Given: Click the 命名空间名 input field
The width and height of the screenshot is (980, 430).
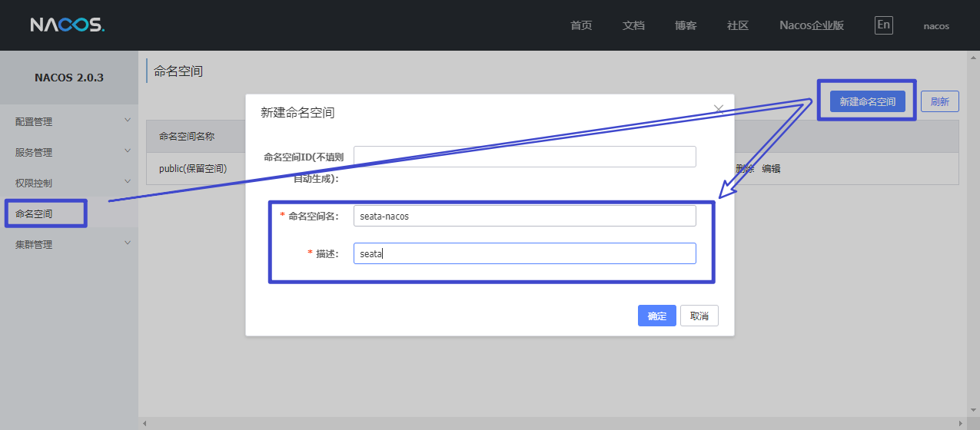Looking at the screenshot, I should click(524, 216).
